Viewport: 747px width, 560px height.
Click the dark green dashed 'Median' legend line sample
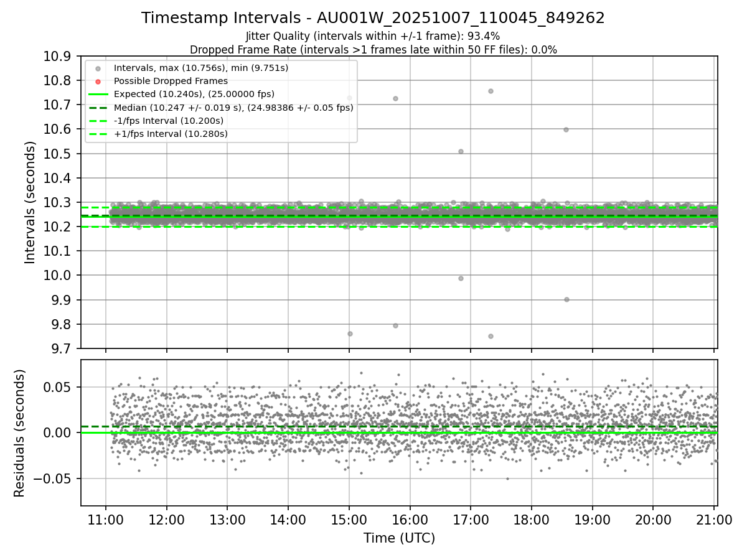98,108
